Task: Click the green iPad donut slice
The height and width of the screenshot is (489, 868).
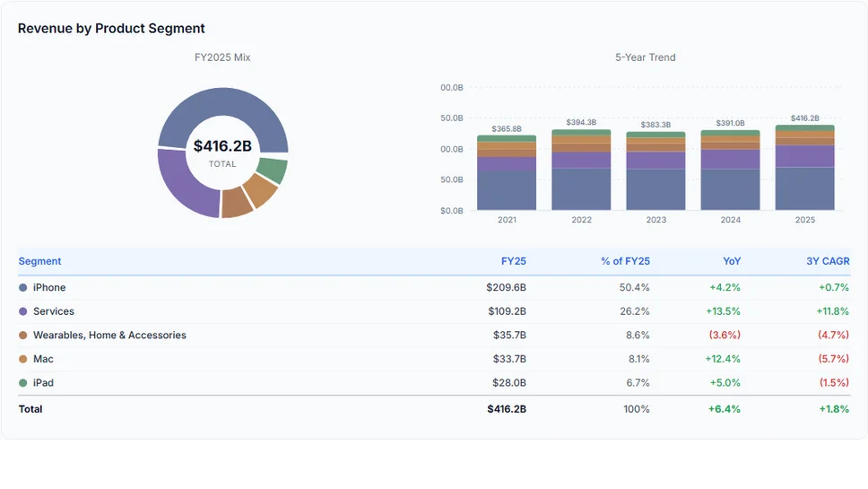Action: pyautogui.click(x=274, y=169)
